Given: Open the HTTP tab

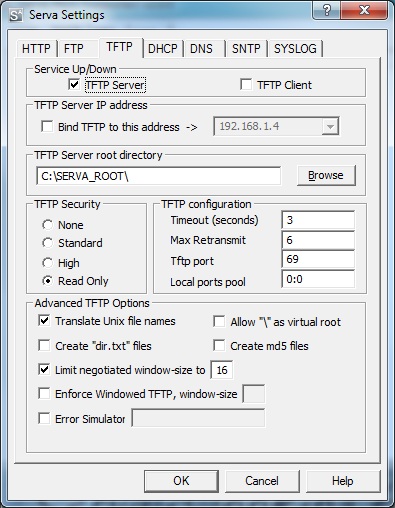Looking at the screenshot, I should pos(36,49).
